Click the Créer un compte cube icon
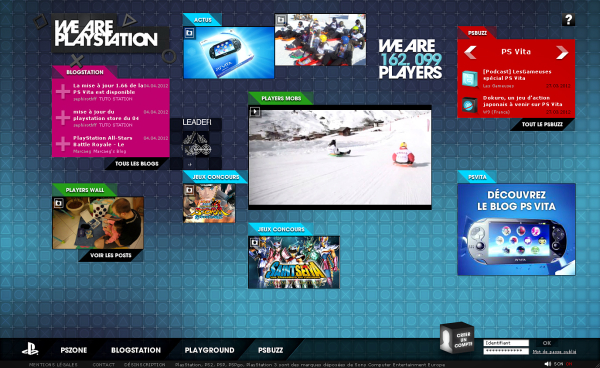Image resolution: width=600 pixels, height=368 pixels. tap(457, 338)
